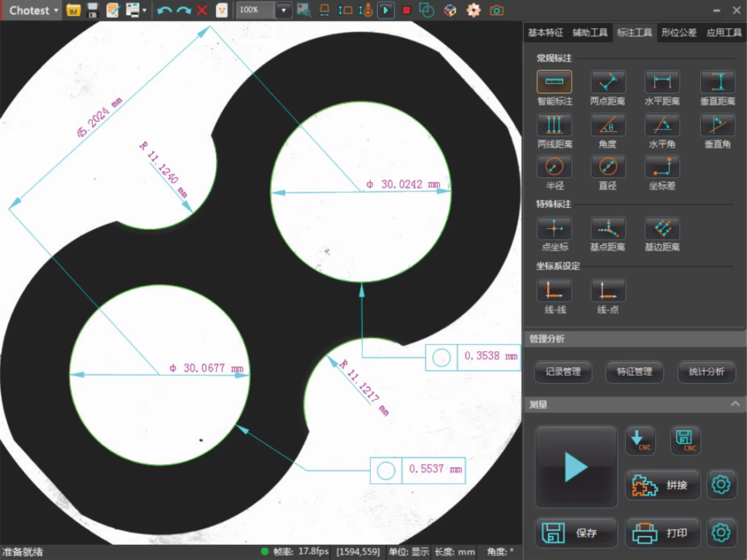Click the red delete X icon

[202, 10]
